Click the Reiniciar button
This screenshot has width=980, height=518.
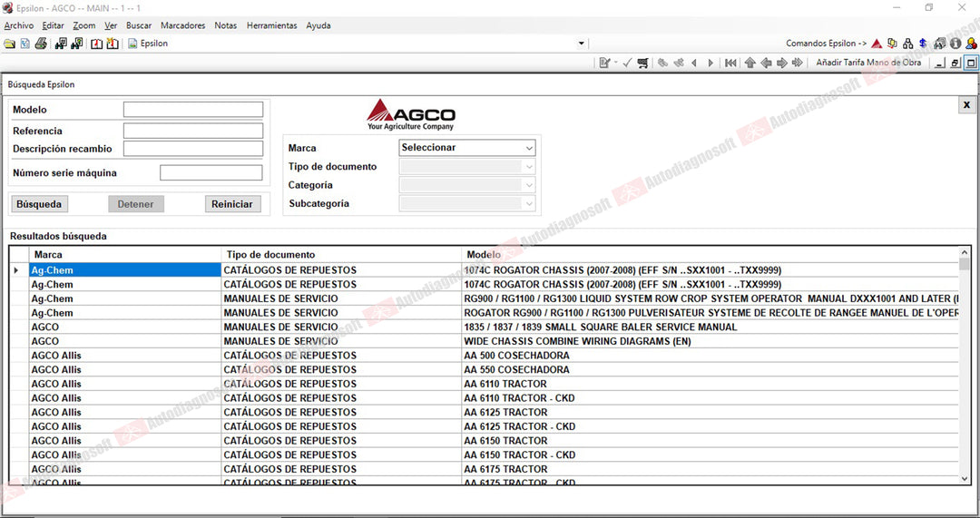pos(232,204)
